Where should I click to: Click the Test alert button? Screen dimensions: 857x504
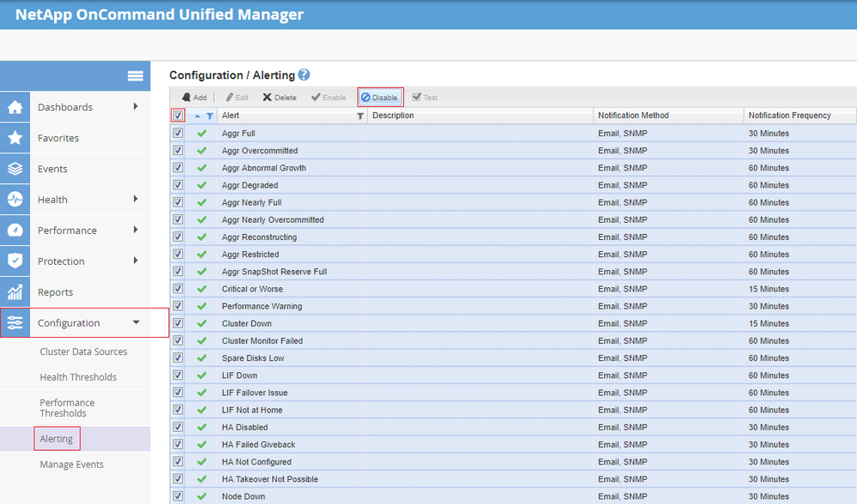pos(425,97)
